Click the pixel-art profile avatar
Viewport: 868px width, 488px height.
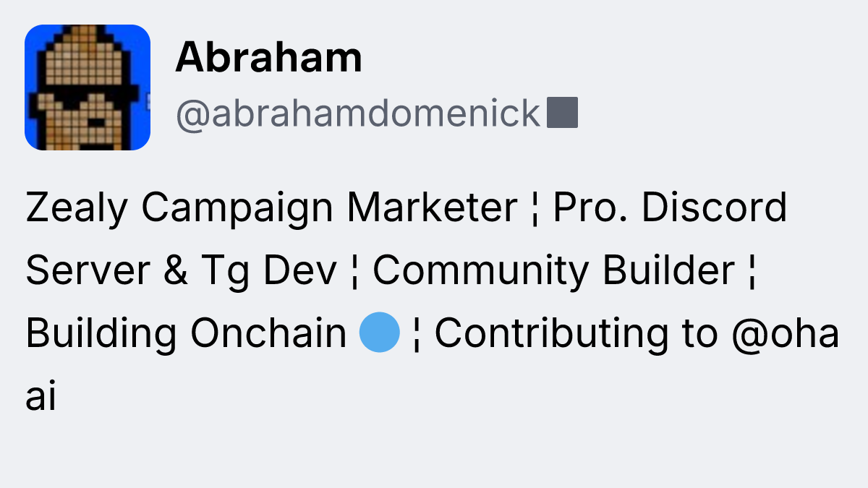pos(88,87)
